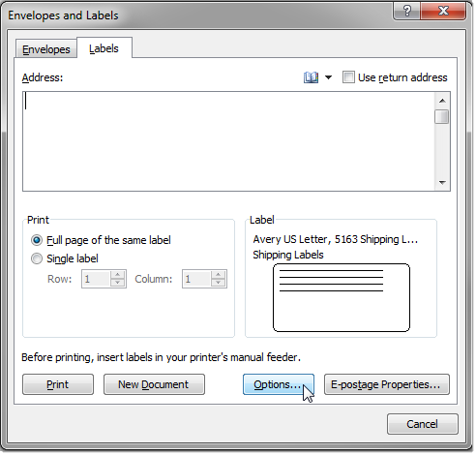This screenshot has width=476, height=455.
Task: Click the address box scroll down arrow
Action: pos(442,183)
